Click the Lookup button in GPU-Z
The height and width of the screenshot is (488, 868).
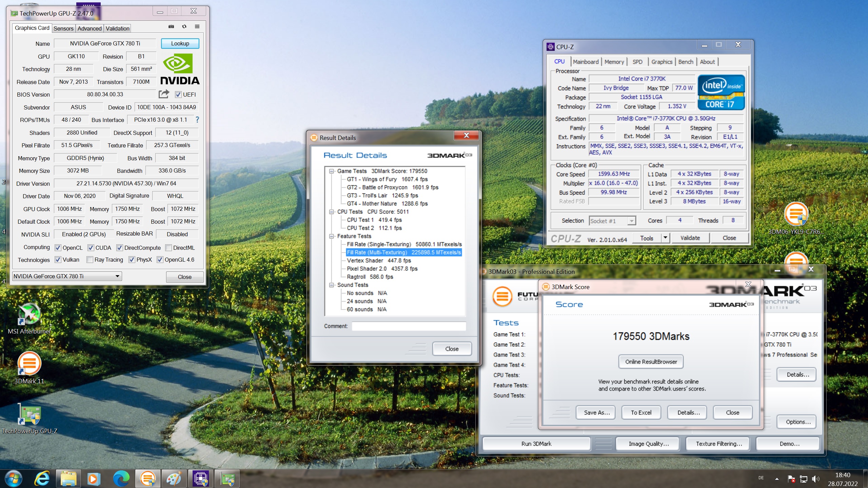(180, 43)
